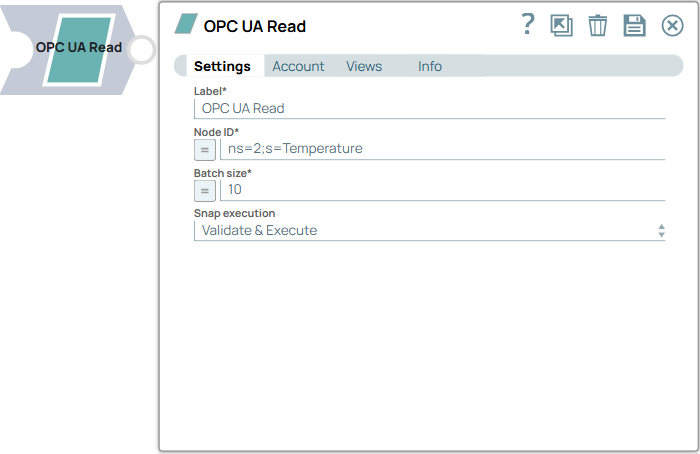Open the help question mark icon
This screenshot has height=454, width=700.
[529, 25]
